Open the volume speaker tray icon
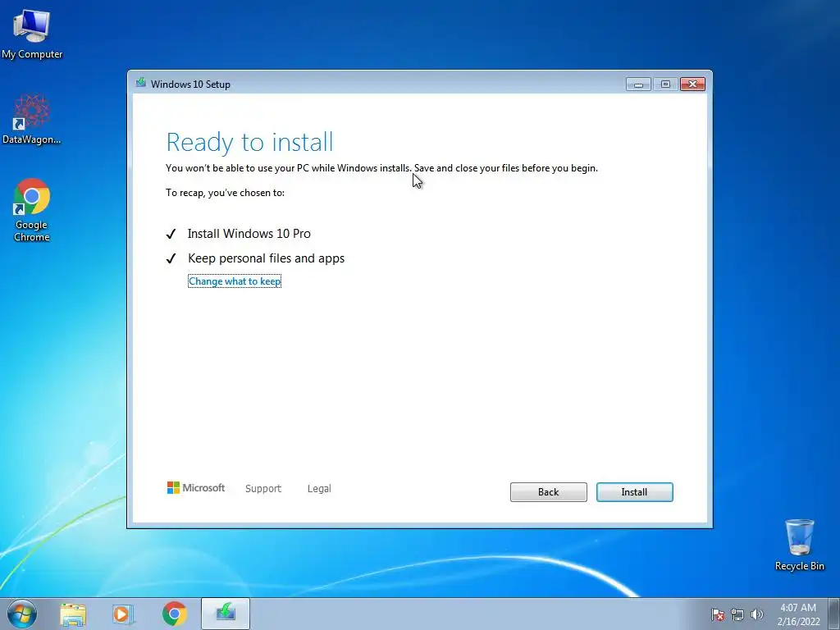The image size is (840, 630). pos(757,614)
